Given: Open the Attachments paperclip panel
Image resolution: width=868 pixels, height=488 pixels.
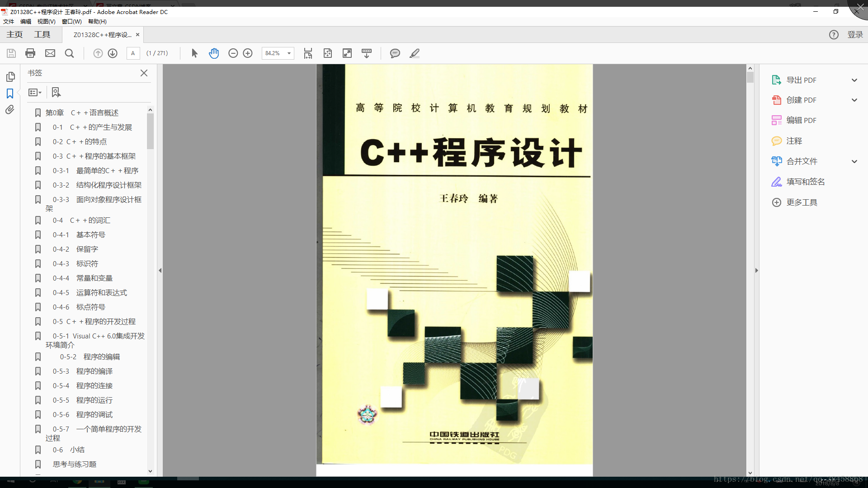Looking at the screenshot, I should point(10,110).
